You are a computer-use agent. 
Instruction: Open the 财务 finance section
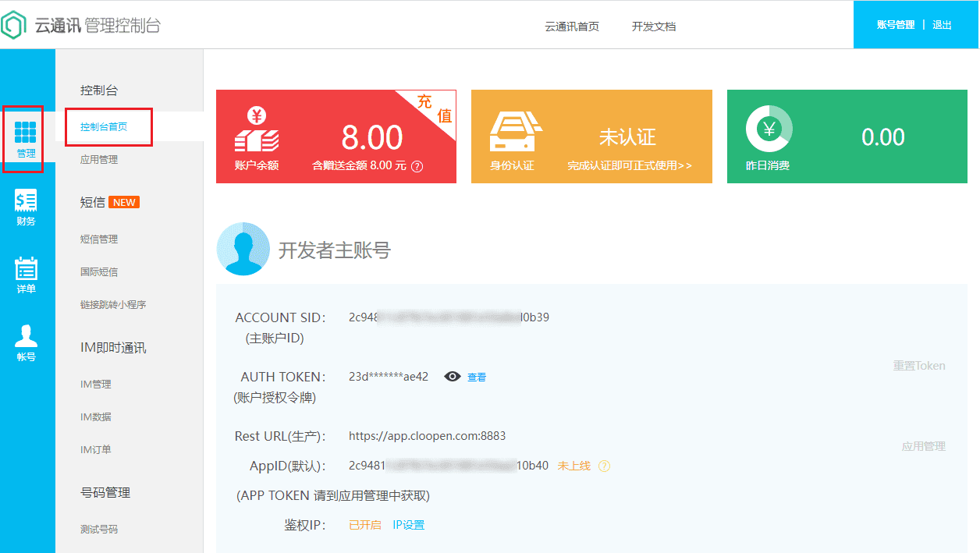(26, 208)
